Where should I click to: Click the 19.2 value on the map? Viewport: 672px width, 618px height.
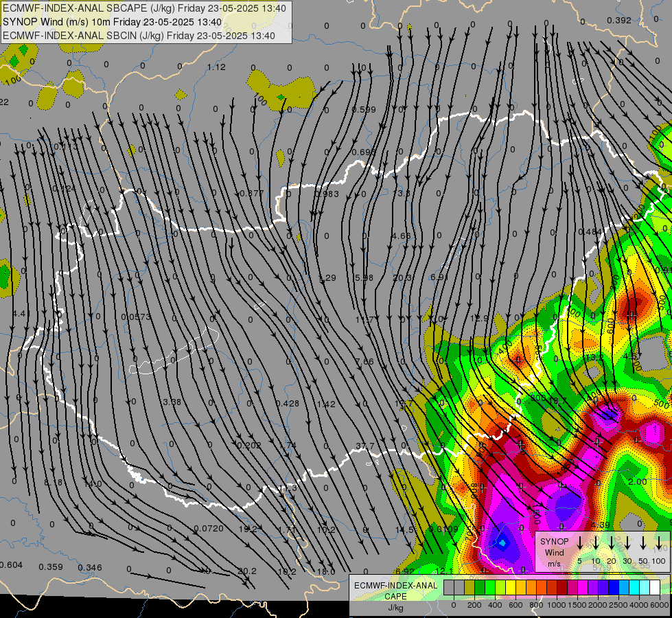tap(248, 529)
